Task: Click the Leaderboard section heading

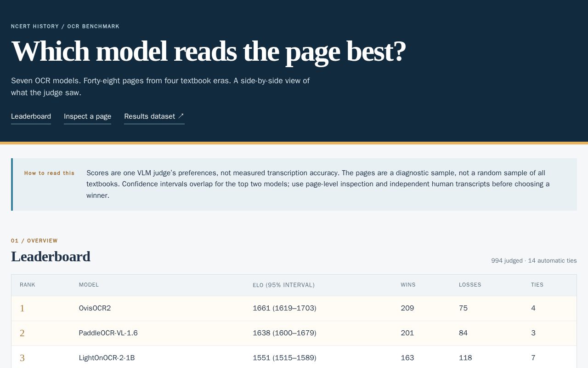Action: [x=51, y=256]
